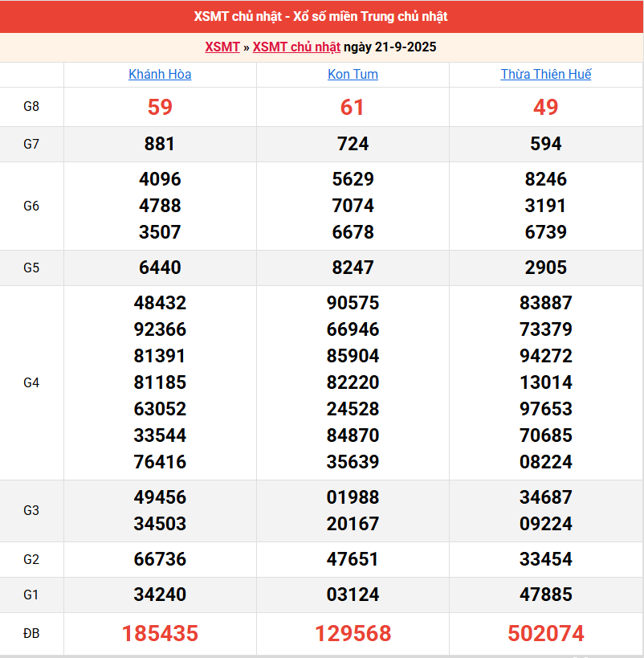Click the G6 row label

point(31,206)
